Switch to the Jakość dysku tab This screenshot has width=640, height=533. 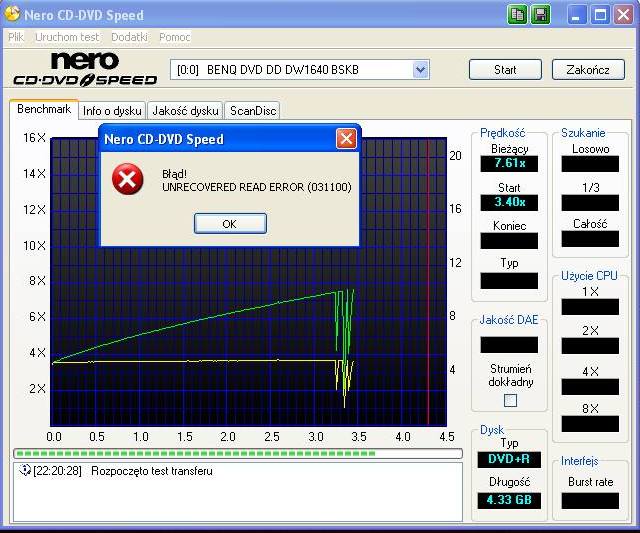click(x=185, y=111)
